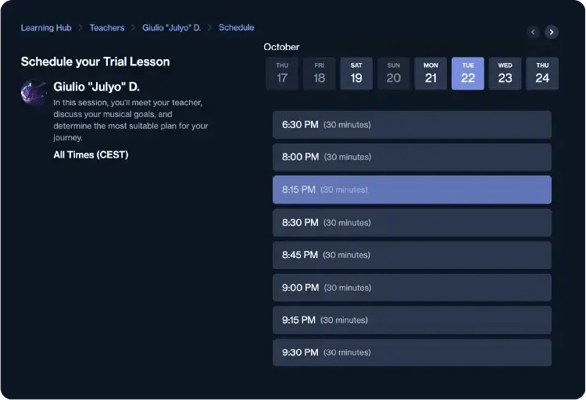
Task: Select Monday 21 in the date strip
Action: click(431, 74)
